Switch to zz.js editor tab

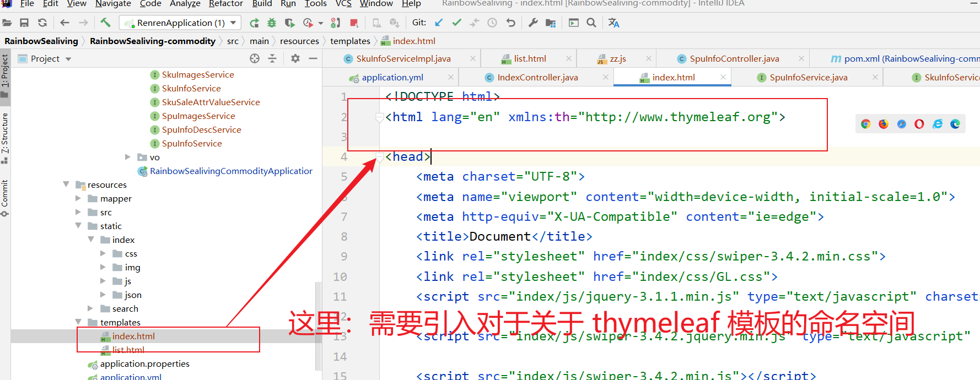pos(617,58)
